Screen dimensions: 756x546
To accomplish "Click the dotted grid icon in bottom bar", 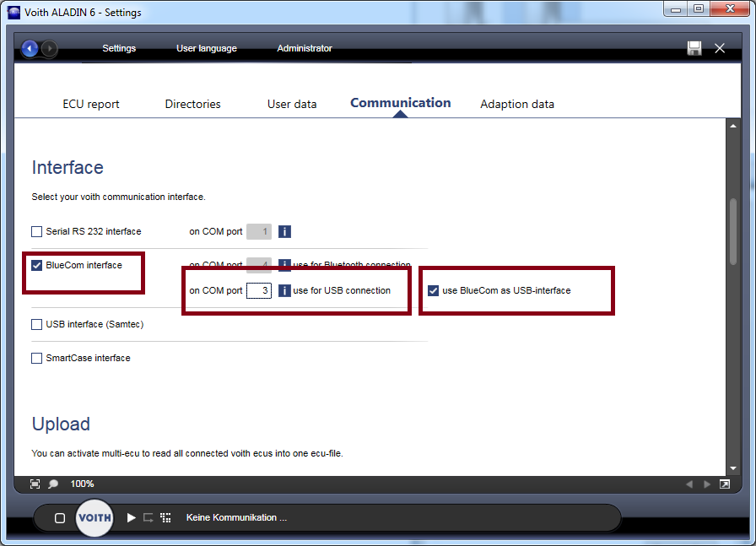I will pos(166,518).
